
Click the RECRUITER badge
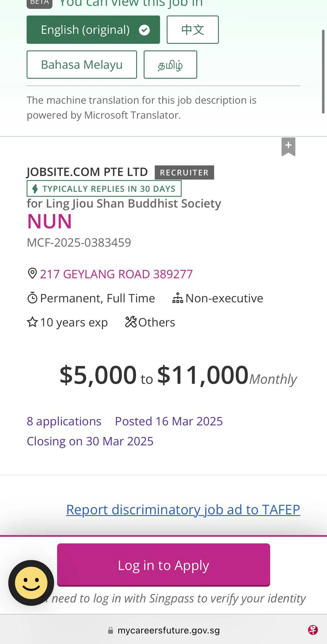tap(184, 173)
